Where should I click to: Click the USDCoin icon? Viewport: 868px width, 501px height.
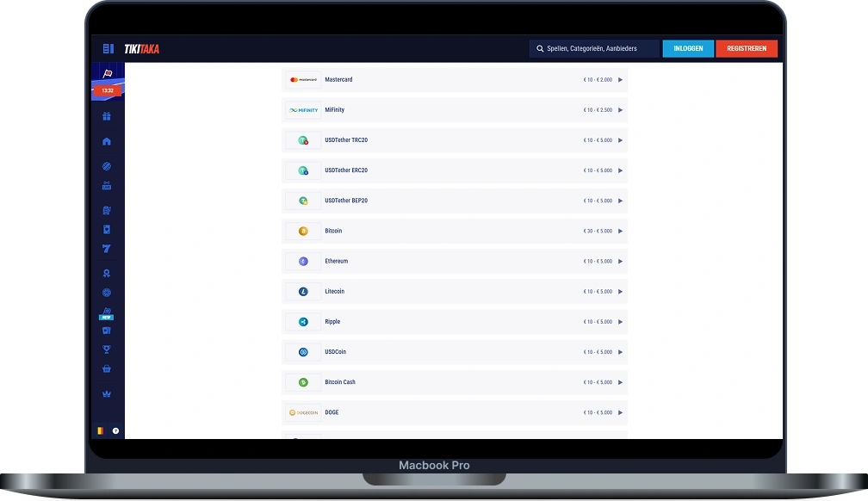click(x=303, y=352)
